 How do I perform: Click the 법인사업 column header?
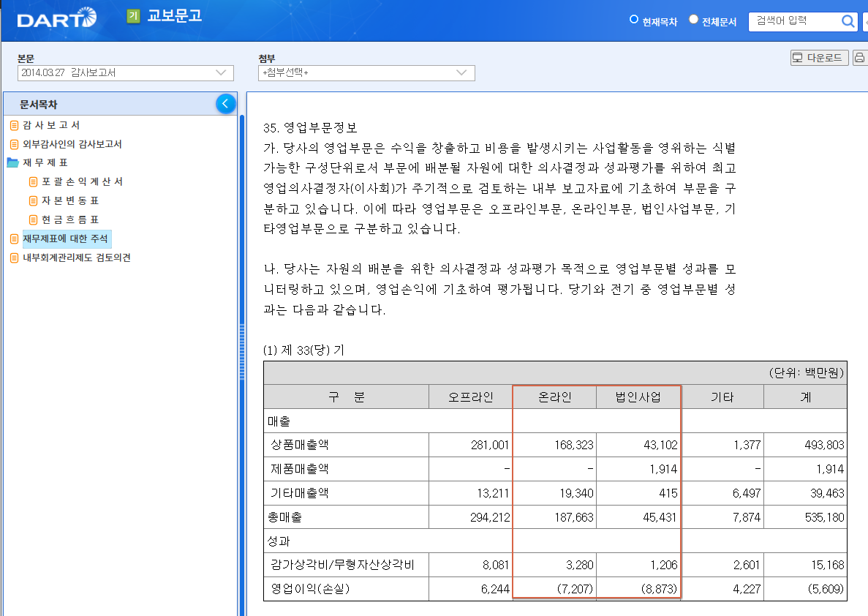coord(638,397)
